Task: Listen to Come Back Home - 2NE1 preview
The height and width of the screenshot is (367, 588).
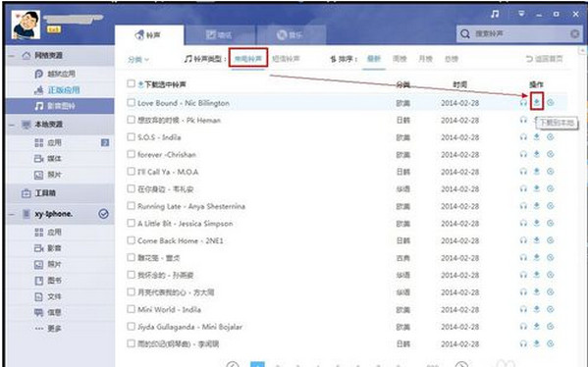Action: (x=523, y=240)
